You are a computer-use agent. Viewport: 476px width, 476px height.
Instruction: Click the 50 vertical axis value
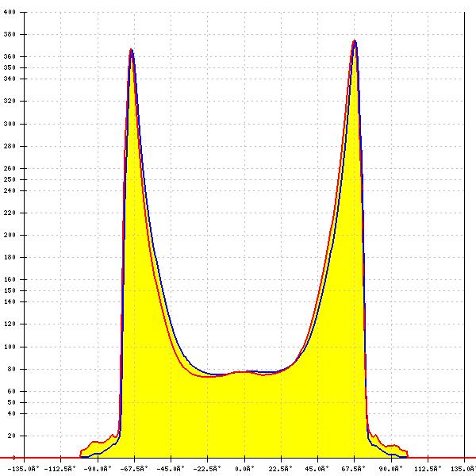click(x=12, y=402)
